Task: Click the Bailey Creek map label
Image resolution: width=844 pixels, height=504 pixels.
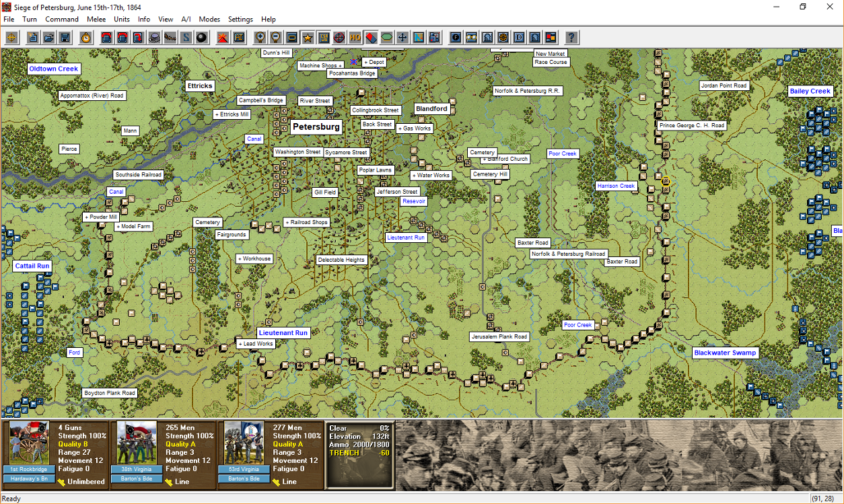Action: tap(810, 91)
